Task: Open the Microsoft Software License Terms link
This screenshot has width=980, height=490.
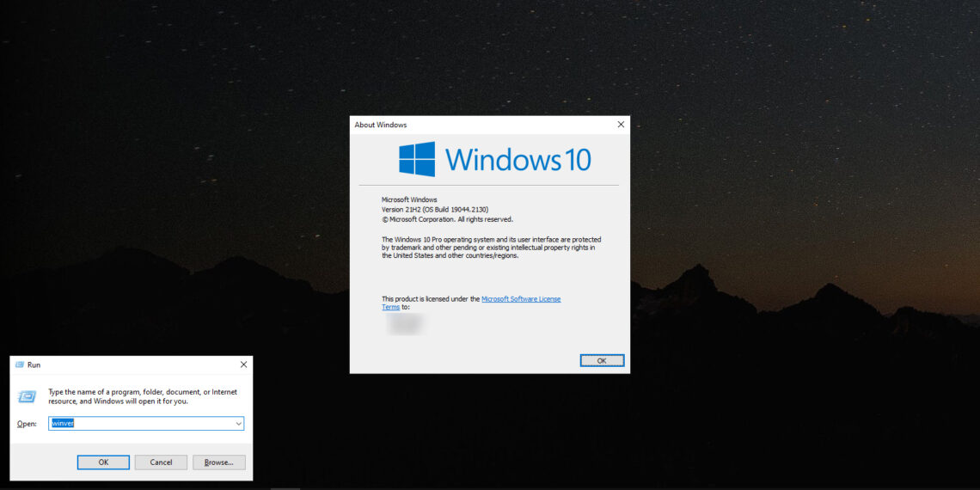Action: coord(520,299)
